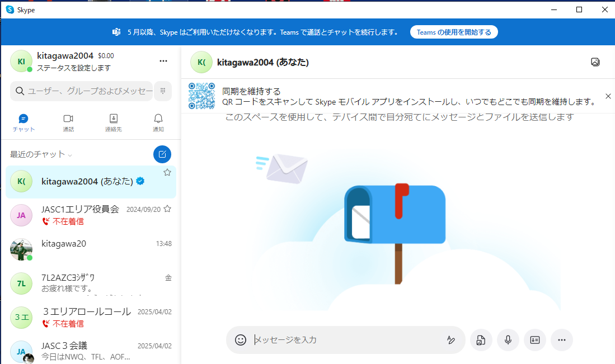Click missed call icon under JASC1エリア役員会
This screenshot has height=364, width=615.
click(x=46, y=221)
